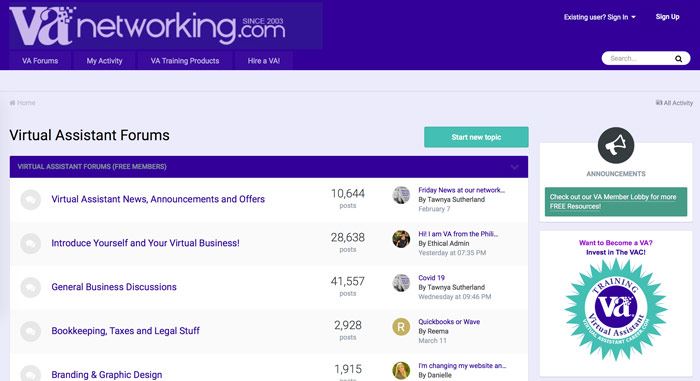Open I'm changing my website topic
The height and width of the screenshot is (381, 700).
[x=462, y=365]
